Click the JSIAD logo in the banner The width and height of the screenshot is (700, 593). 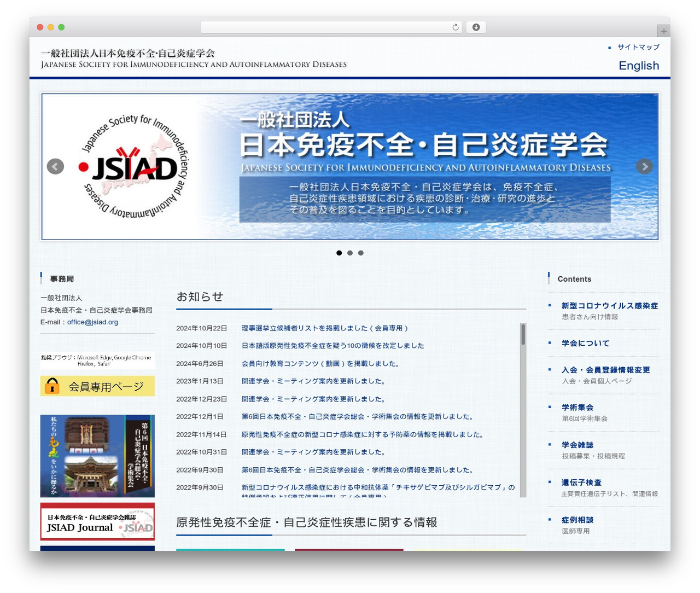[135, 166]
